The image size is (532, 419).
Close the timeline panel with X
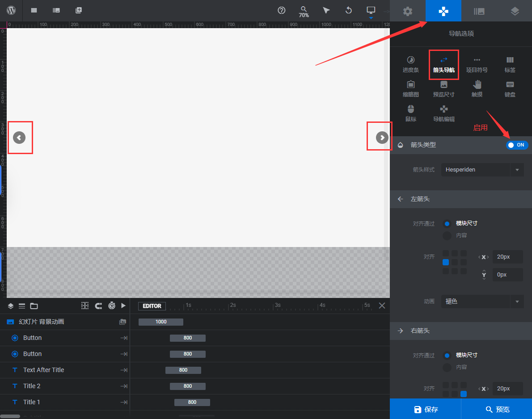pos(382,306)
